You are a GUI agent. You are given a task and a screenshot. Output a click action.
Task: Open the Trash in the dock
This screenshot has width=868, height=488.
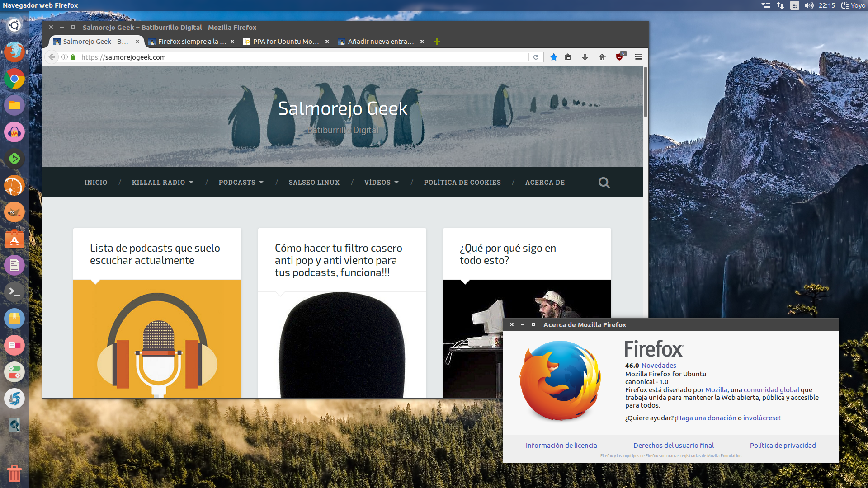click(14, 473)
